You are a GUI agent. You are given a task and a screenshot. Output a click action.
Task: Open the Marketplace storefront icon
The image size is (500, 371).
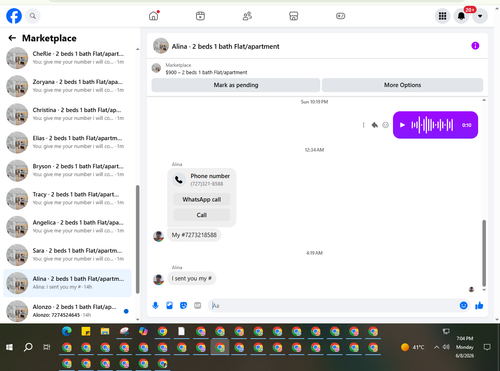coord(294,16)
